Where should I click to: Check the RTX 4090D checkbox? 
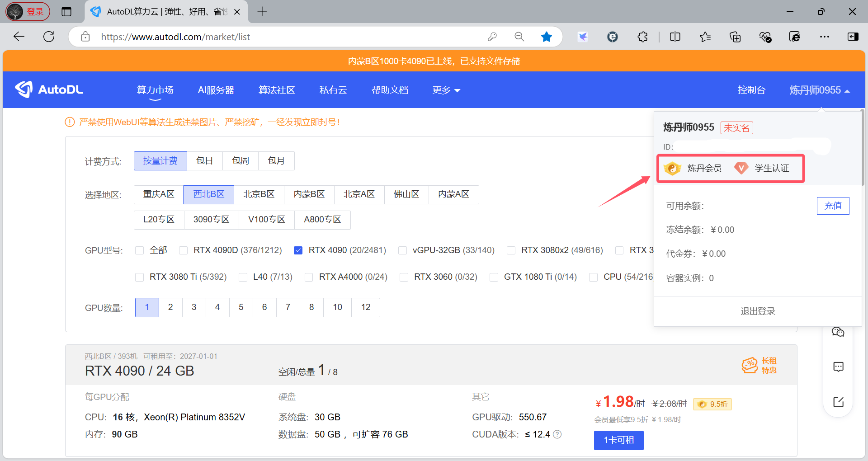click(183, 250)
